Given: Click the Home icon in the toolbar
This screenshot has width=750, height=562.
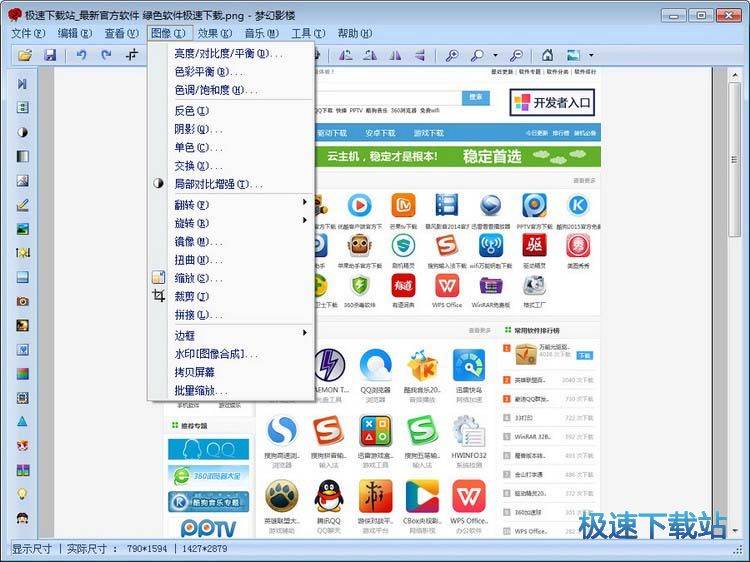Looking at the screenshot, I should coord(547,55).
